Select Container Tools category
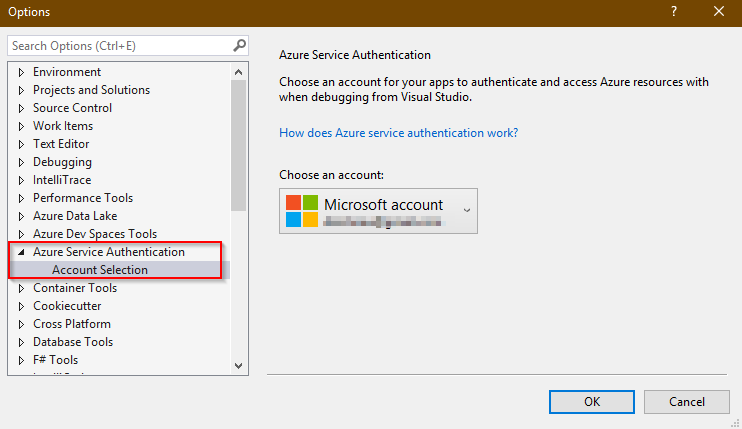Image resolution: width=742 pixels, height=429 pixels. (75, 288)
